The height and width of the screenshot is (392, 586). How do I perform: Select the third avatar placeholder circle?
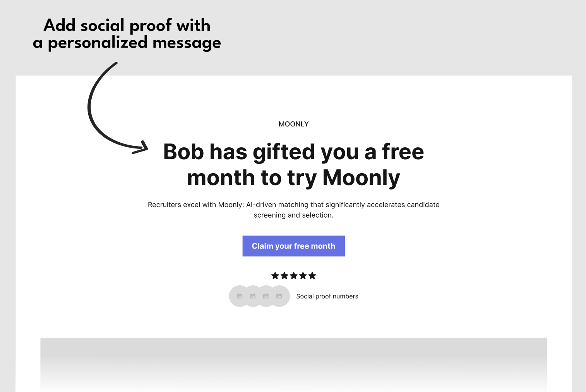point(266,296)
